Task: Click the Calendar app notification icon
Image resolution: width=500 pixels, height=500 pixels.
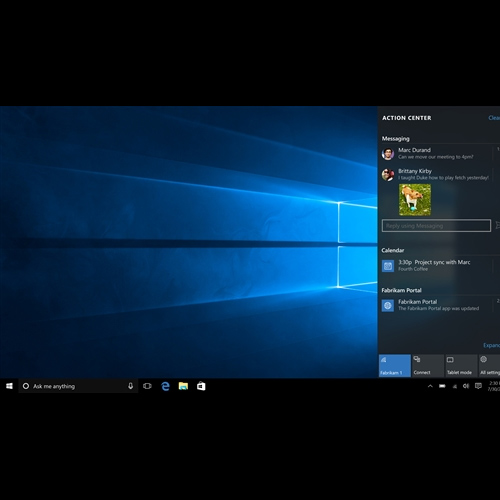Action: pyautogui.click(x=388, y=266)
